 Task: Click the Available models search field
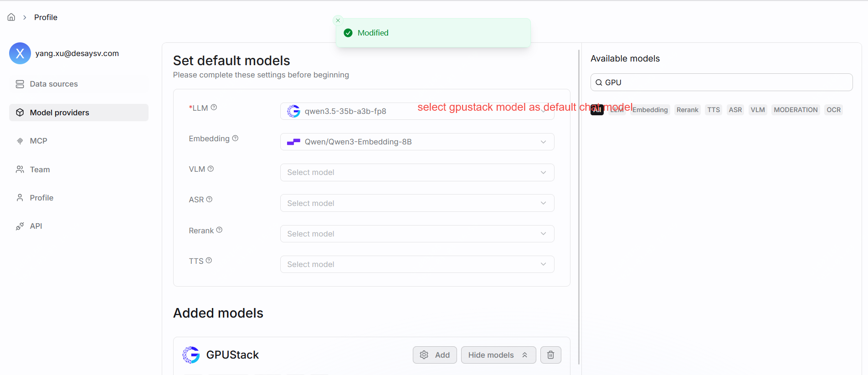[x=721, y=82]
